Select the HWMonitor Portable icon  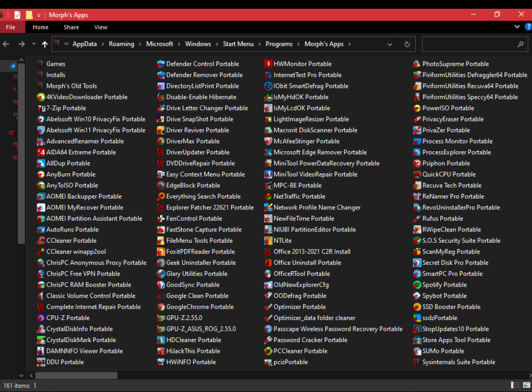(269, 64)
